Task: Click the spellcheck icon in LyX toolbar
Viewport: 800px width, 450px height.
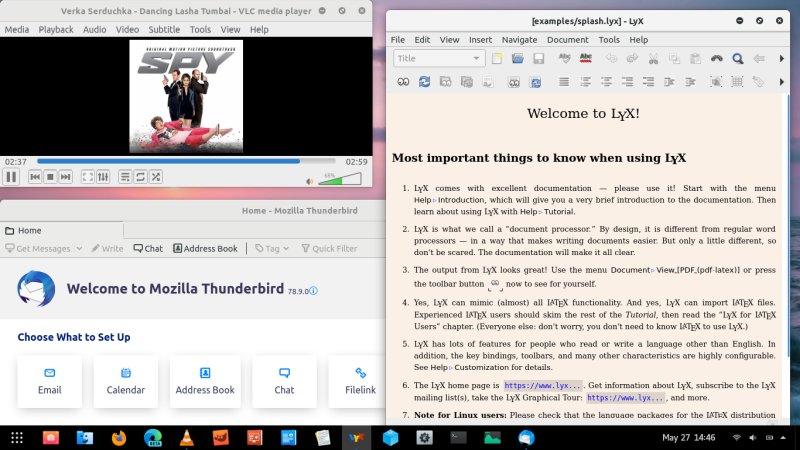Action: click(x=565, y=58)
